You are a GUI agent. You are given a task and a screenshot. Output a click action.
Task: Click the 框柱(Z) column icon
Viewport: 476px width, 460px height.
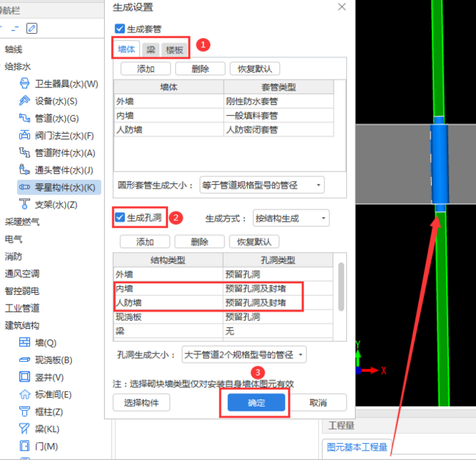pos(24,412)
